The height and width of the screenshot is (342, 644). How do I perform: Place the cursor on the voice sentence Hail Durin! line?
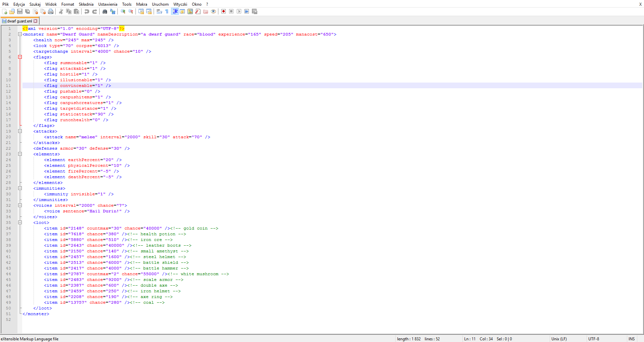coord(87,211)
